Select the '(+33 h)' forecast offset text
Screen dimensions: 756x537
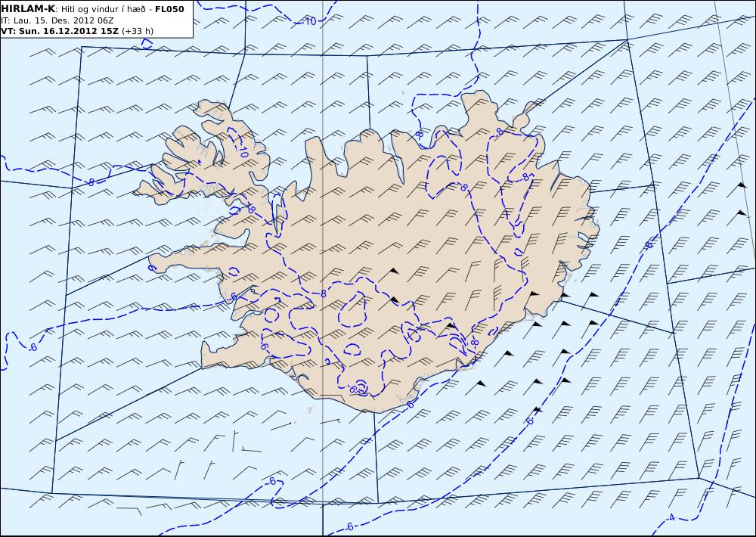138,31
